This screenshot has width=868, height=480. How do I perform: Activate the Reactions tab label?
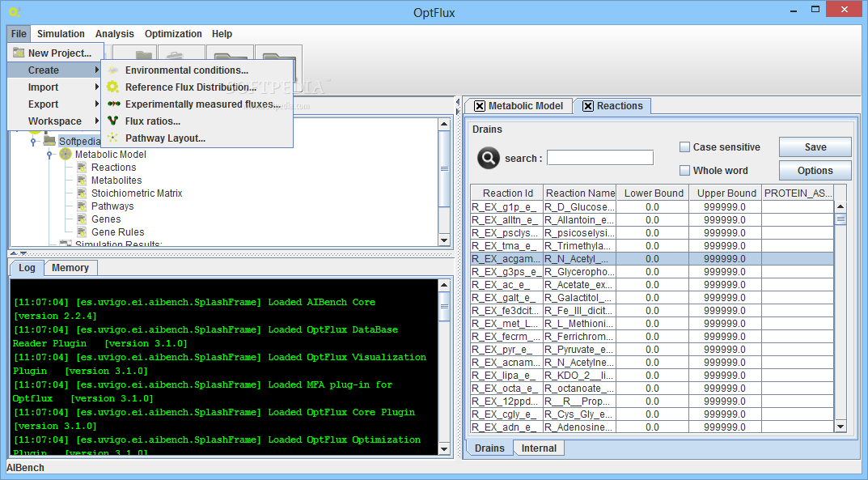620,106
